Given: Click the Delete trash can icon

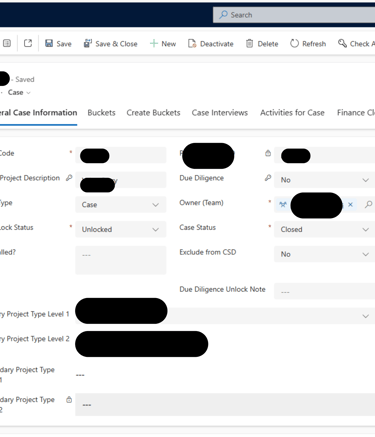Looking at the screenshot, I should (x=249, y=43).
